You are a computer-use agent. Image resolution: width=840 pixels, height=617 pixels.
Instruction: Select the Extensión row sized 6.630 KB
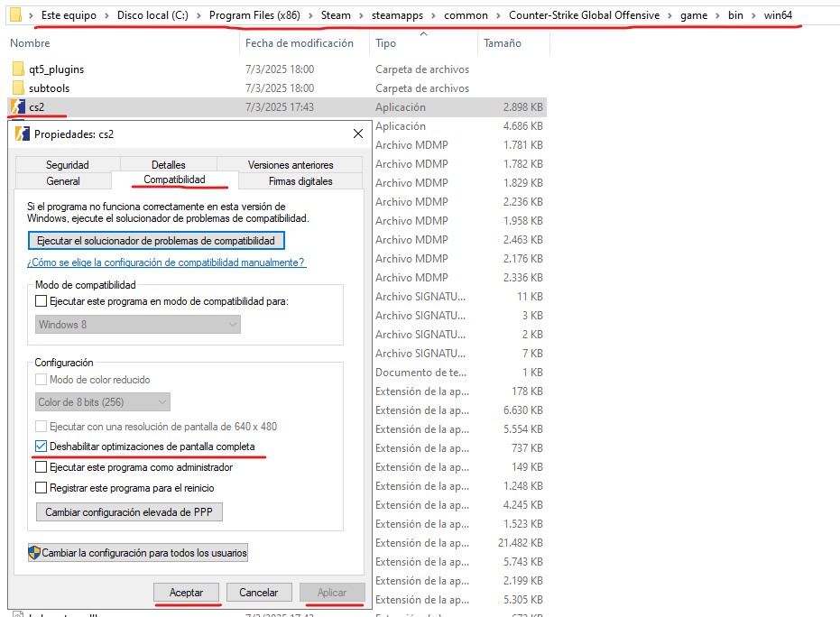coord(459,410)
